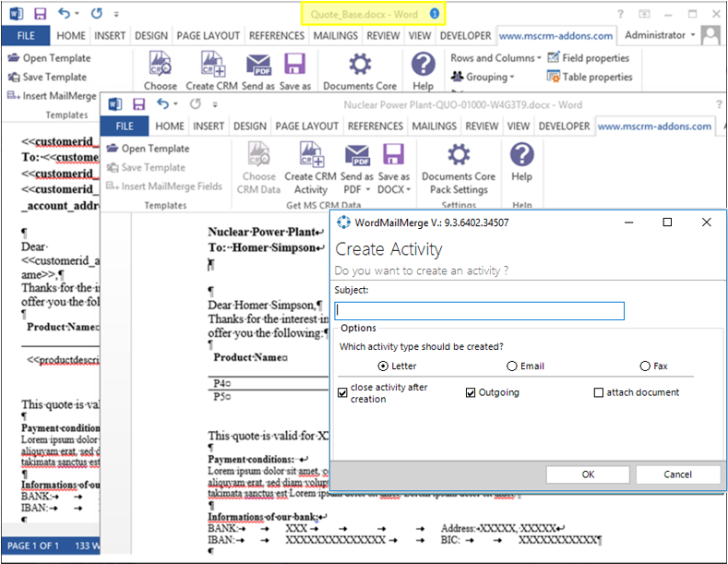Click Save icon in back Word title bar

(41, 14)
